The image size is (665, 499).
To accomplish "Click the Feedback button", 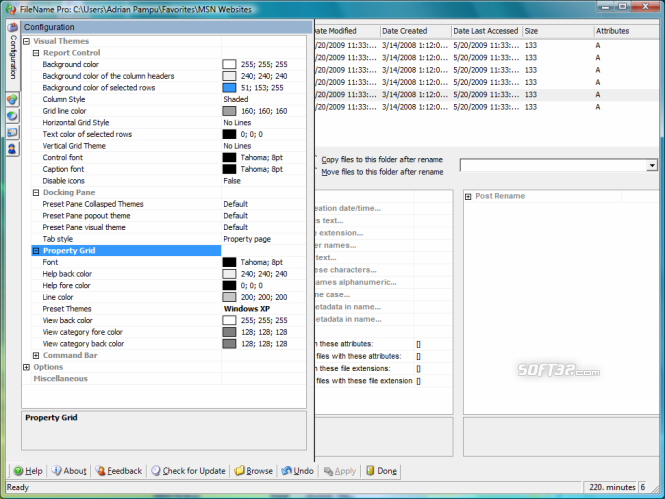I will (119, 471).
